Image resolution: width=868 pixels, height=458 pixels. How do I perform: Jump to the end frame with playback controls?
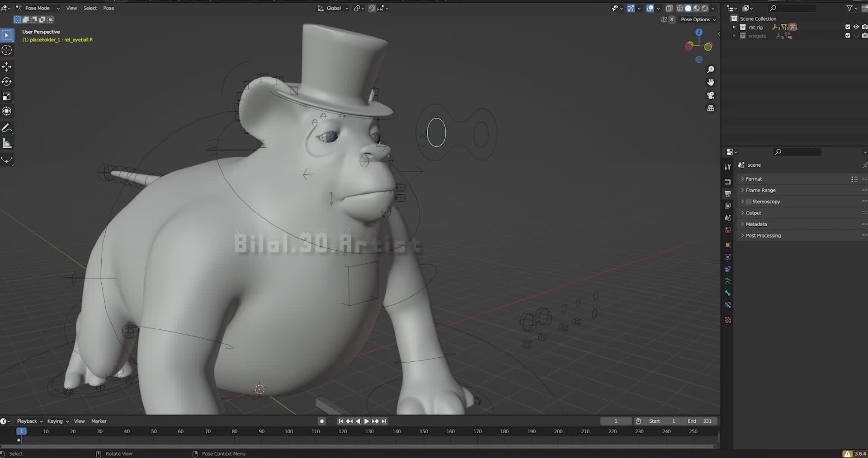click(x=385, y=421)
